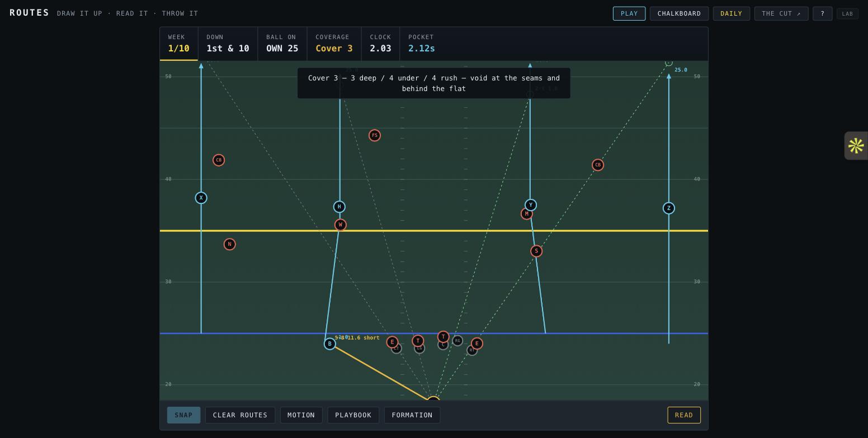
Task: Click the blue line of scrimmage
Action: 434,334
